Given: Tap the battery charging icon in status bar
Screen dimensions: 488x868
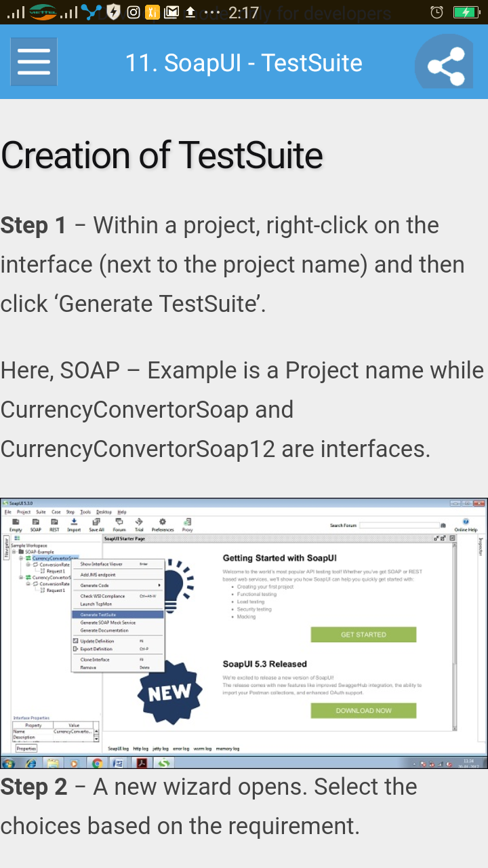Looking at the screenshot, I should pyautogui.click(x=466, y=12).
